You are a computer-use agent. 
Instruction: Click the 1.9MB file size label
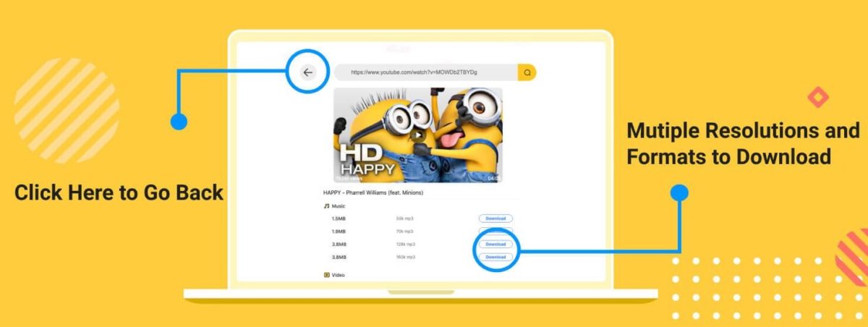point(339,232)
